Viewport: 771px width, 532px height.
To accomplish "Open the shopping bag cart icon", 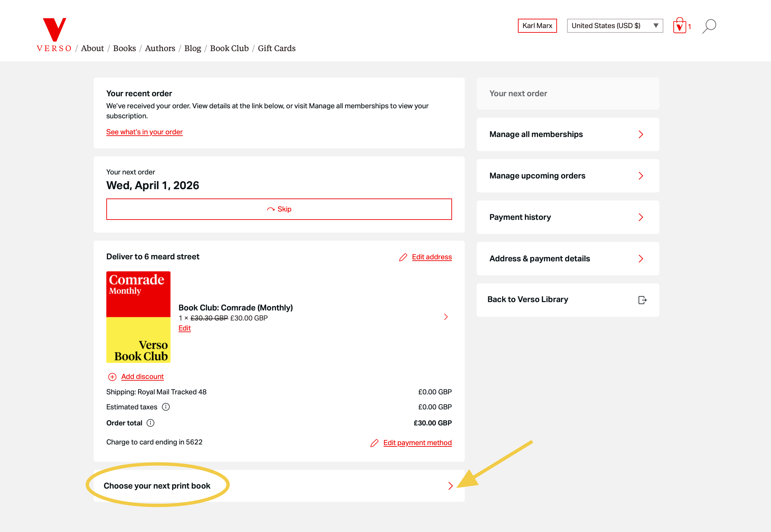I will coord(679,26).
